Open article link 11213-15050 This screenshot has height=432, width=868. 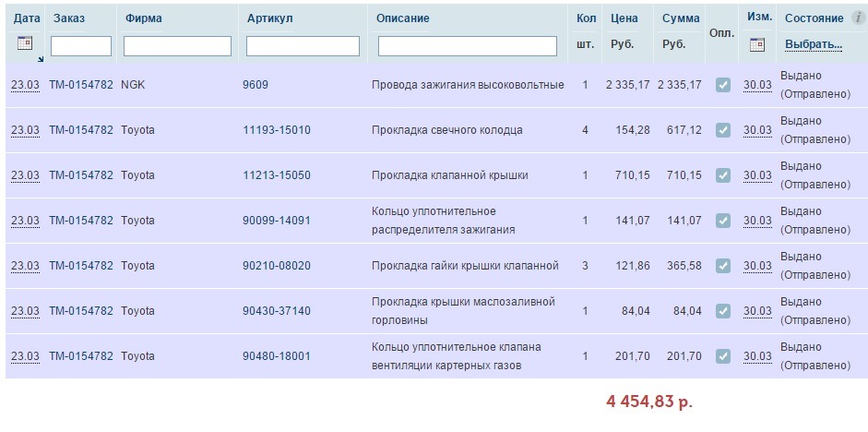277,175
